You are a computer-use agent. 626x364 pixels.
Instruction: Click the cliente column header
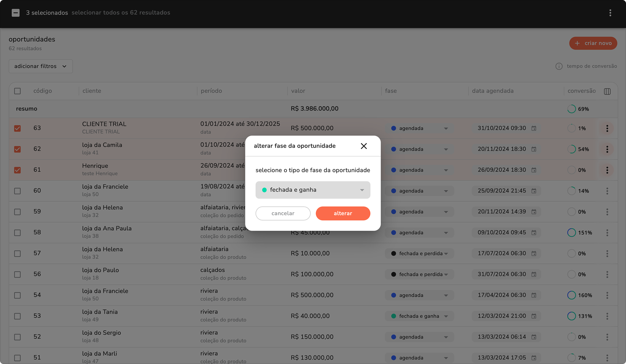point(92,91)
